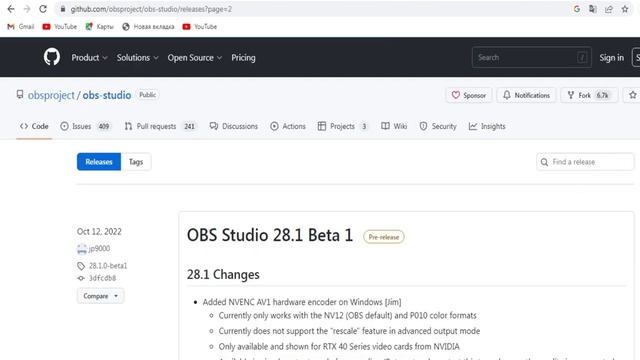
Task: Expand the Open Source menu
Action: click(x=195, y=58)
